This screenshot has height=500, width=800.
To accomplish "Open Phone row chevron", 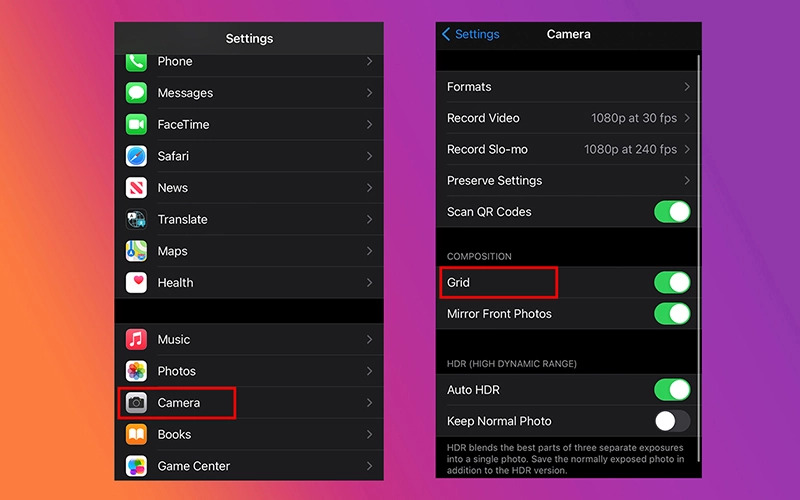I will click(369, 61).
